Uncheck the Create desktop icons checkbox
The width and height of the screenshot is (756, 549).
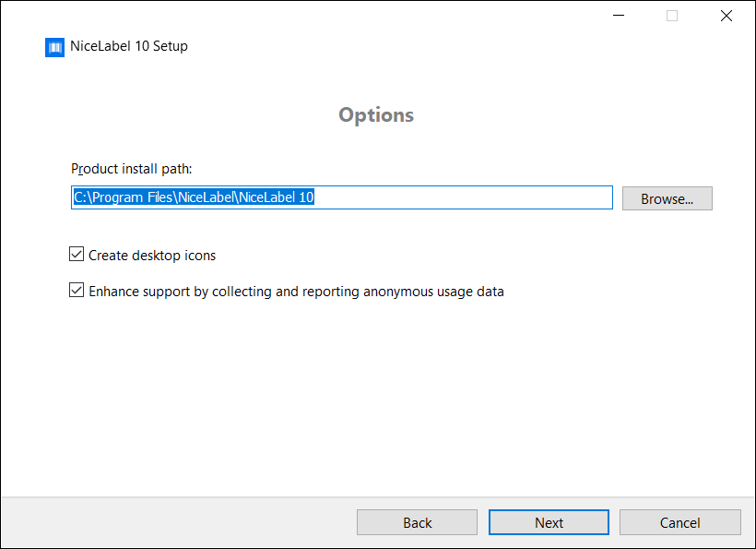click(77, 255)
